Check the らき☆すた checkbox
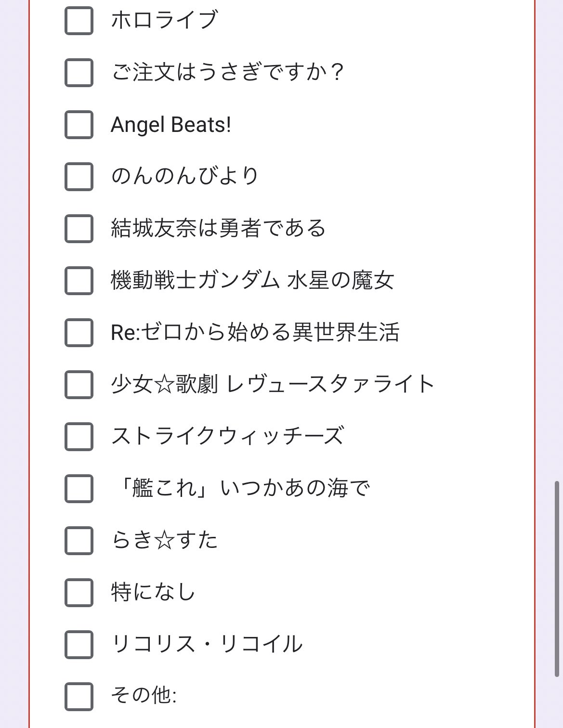563x728 pixels. (79, 540)
